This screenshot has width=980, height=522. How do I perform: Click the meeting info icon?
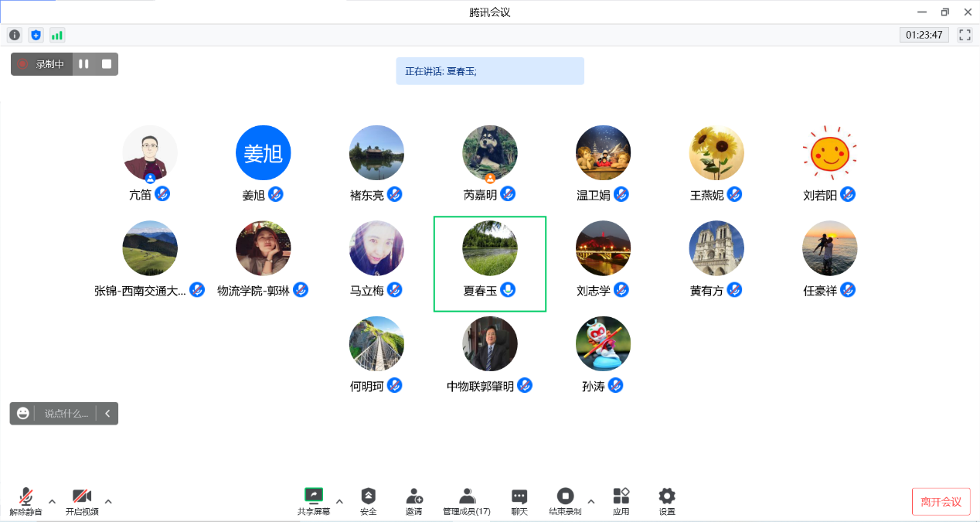(x=14, y=35)
